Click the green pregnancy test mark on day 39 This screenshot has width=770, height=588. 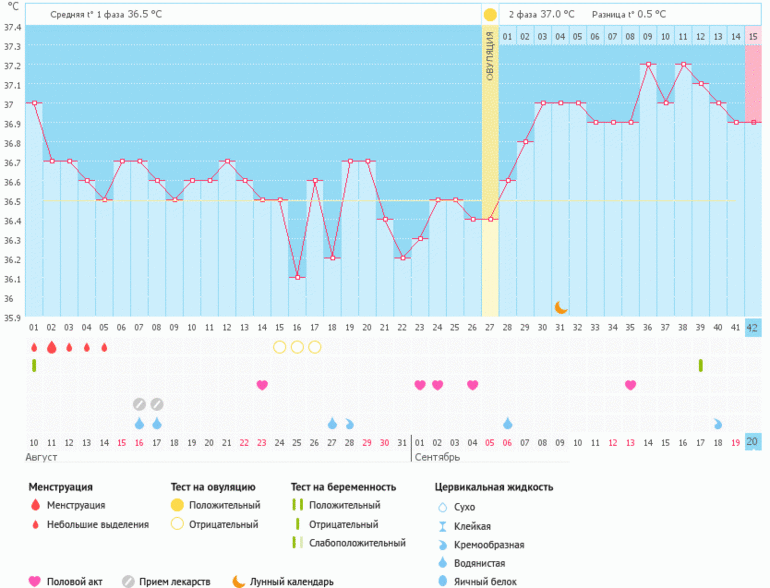coord(700,366)
